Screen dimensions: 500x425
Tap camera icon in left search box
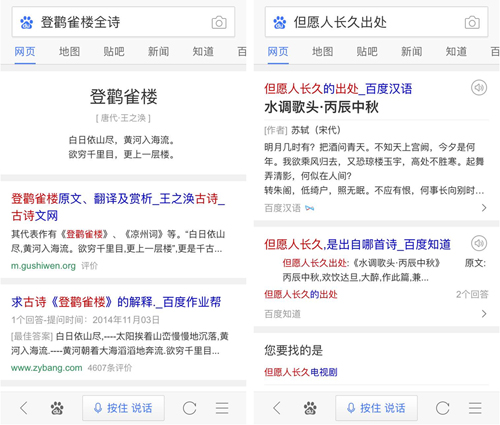(219, 23)
